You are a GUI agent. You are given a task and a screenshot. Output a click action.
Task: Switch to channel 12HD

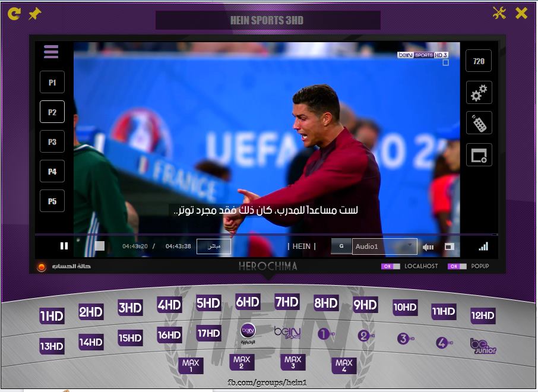[x=483, y=316]
